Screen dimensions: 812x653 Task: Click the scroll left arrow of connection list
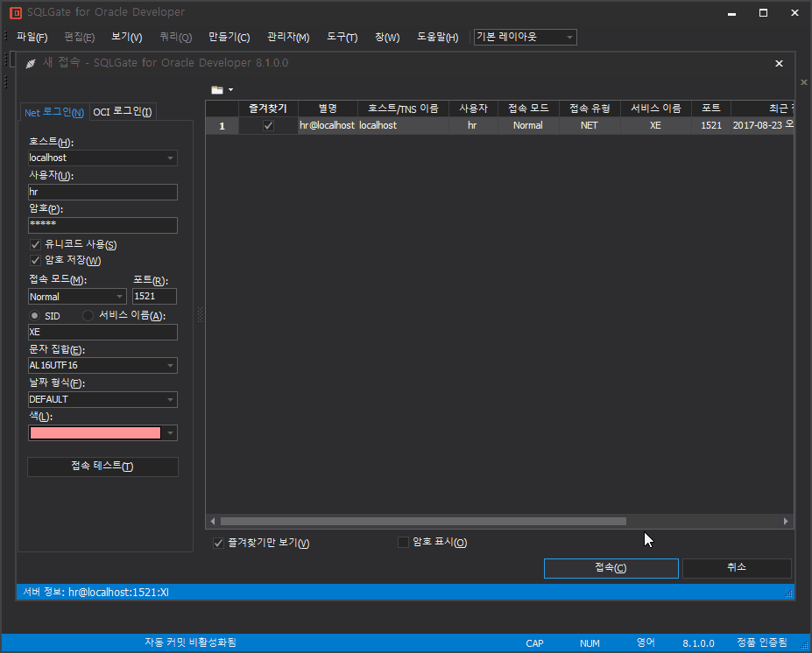(212, 522)
